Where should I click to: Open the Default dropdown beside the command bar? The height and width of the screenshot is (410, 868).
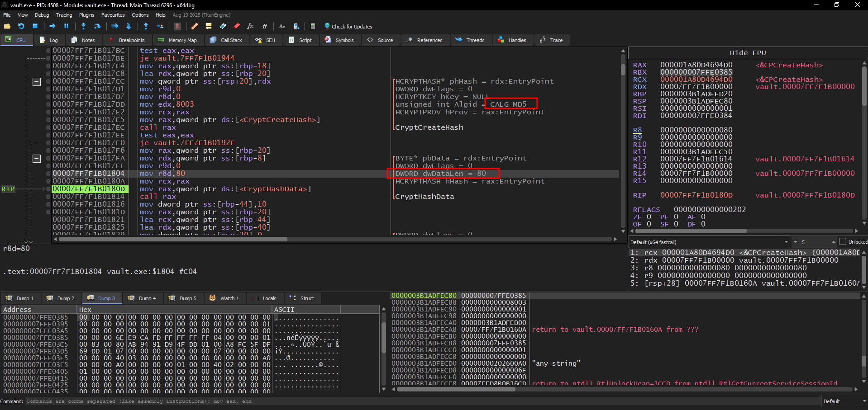point(844,401)
